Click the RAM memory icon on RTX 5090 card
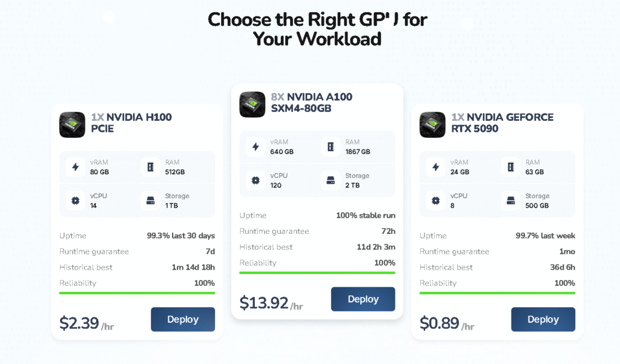620x364 pixels. (x=511, y=167)
